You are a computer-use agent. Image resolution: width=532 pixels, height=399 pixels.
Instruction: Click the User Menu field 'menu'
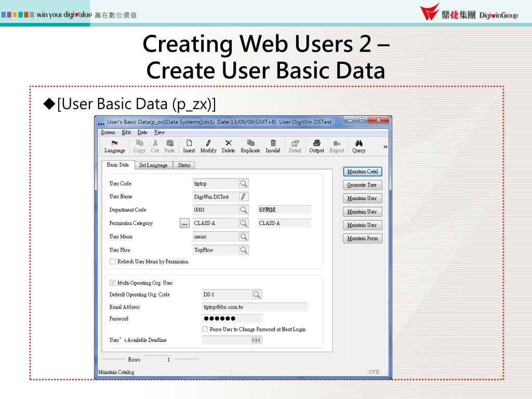point(216,236)
